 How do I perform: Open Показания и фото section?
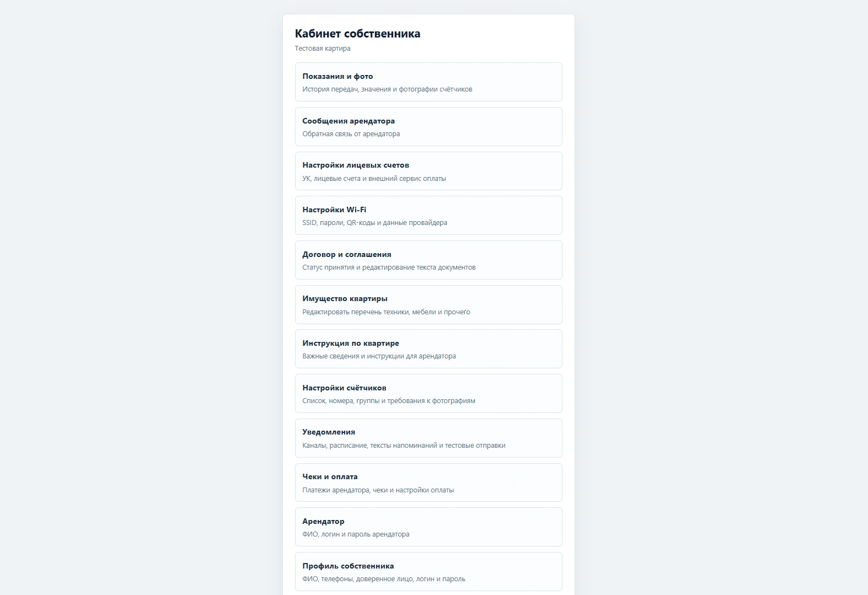coord(428,82)
